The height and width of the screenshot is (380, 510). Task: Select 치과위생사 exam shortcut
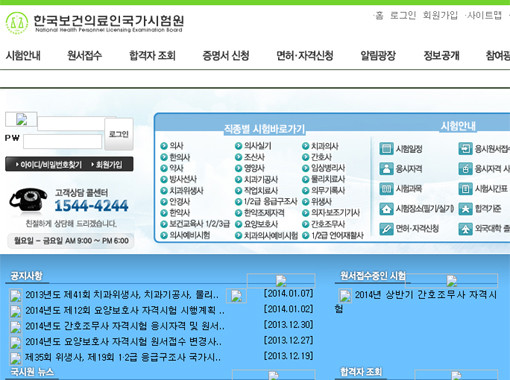coord(186,191)
